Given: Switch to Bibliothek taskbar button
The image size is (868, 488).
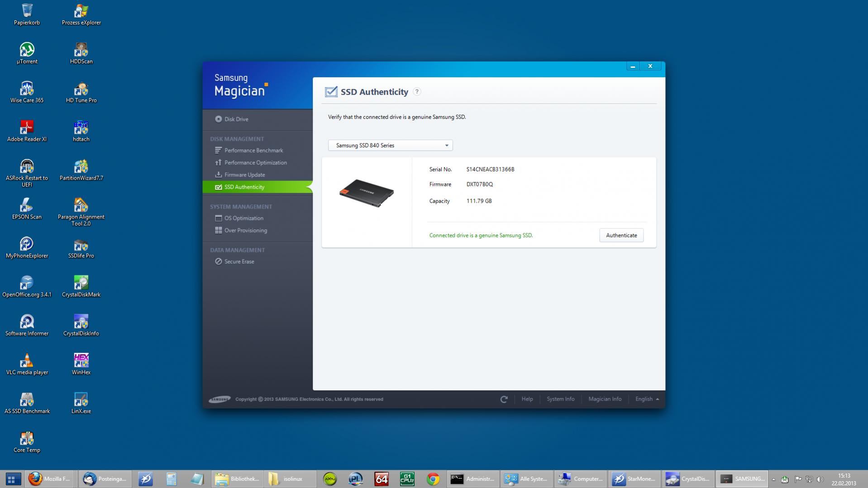Looking at the screenshot, I should pos(237,479).
